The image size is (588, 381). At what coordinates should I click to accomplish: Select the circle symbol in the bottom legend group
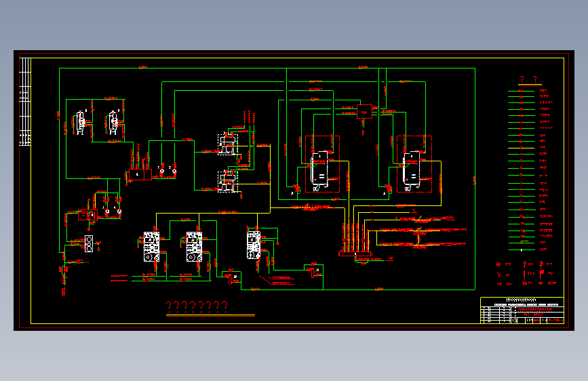click(x=498, y=264)
